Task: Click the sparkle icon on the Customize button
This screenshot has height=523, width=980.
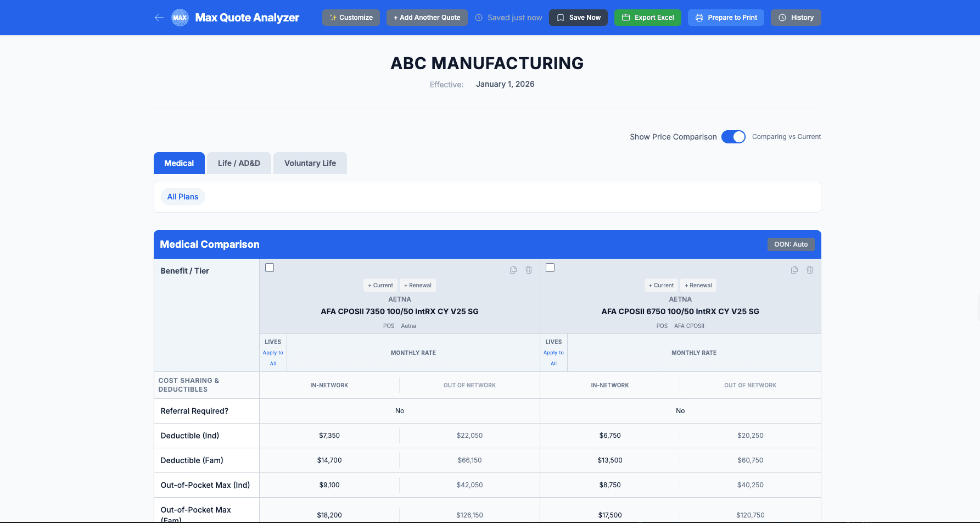Action: point(332,17)
